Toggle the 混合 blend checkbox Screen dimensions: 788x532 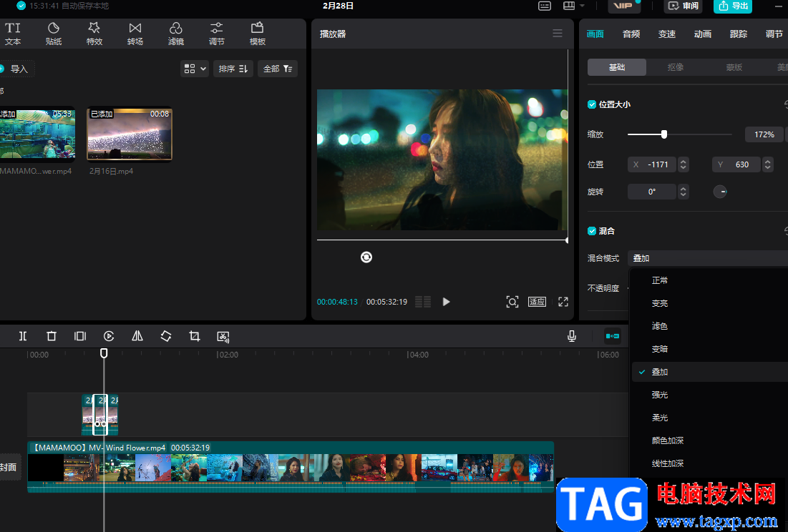[592, 231]
